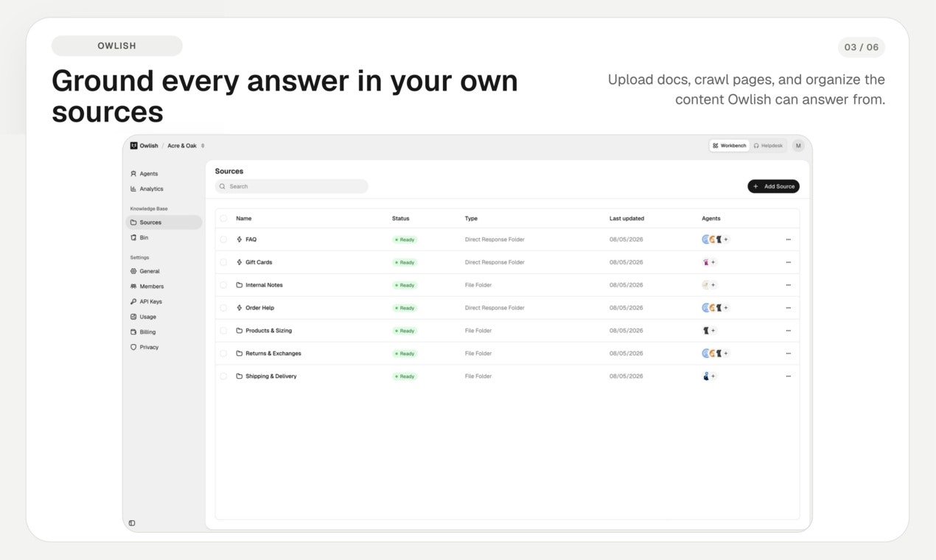Tick the select-all checkbox in the header
Image resolution: width=936 pixels, height=560 pixels.
click(x=223, y=219)
